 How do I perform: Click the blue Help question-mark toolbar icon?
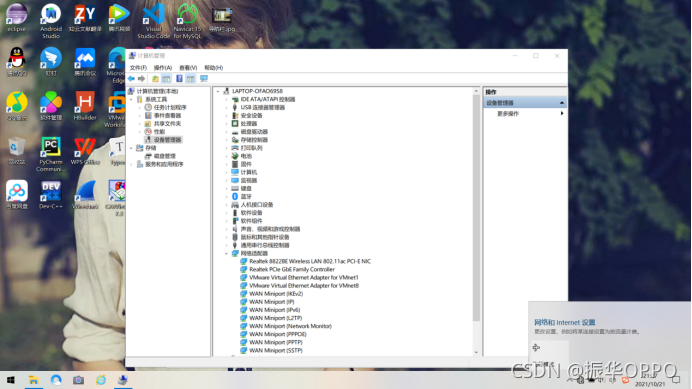click(x=179, y=79)
